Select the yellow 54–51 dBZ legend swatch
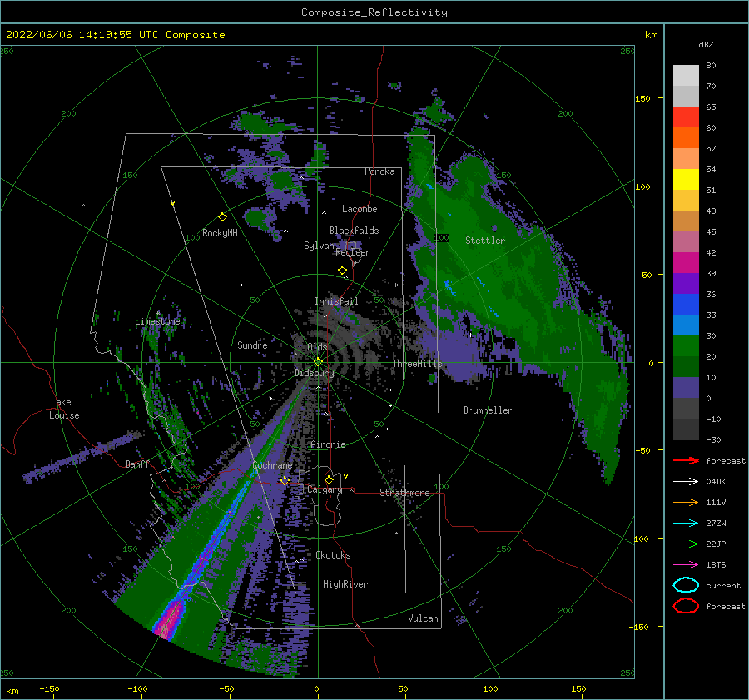Screen dimensions: 749x700 686,179
